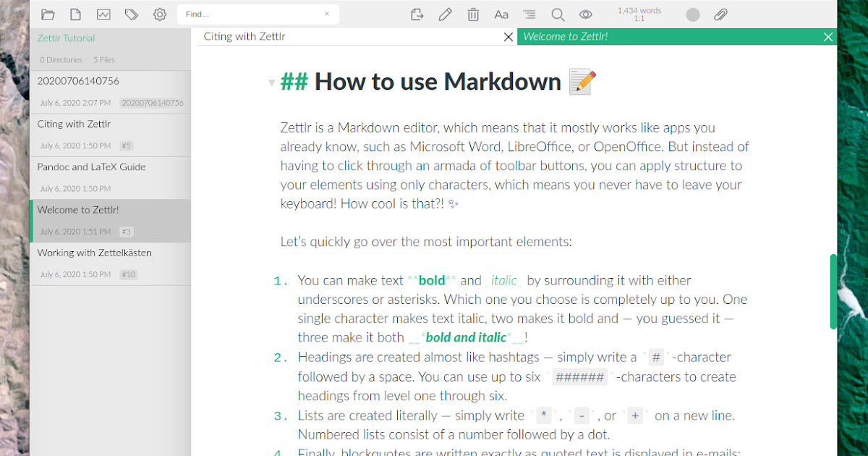Click the magnifier find-in-file icon

[558, 14]
